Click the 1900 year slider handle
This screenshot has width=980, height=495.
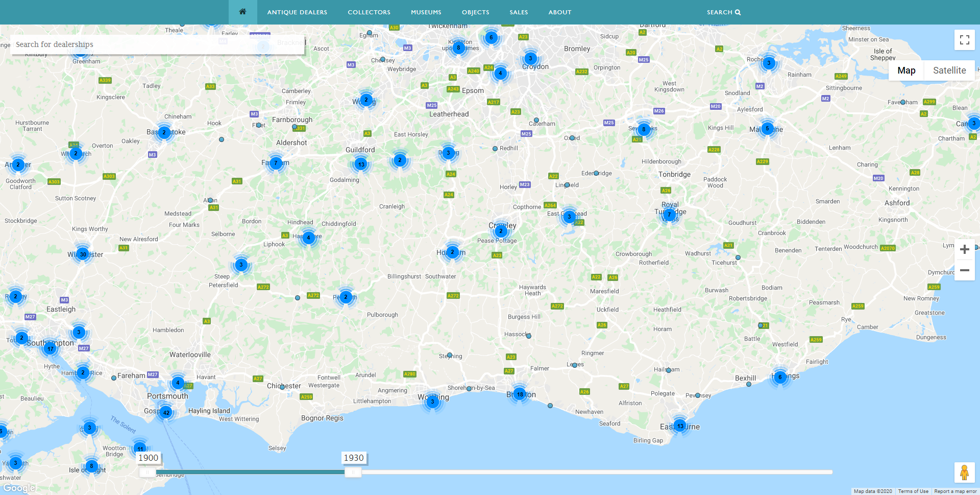(x=148, y=473)
